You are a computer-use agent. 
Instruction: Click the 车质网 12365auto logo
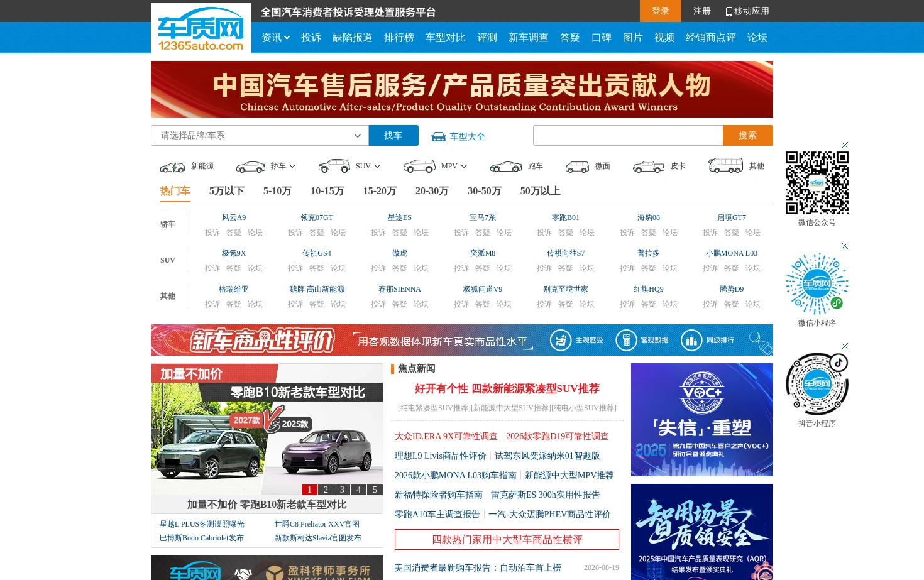(x=201, y=29)
